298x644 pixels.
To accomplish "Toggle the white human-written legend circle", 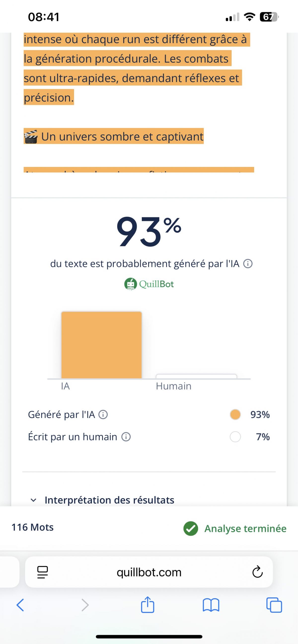I will 235,437.
